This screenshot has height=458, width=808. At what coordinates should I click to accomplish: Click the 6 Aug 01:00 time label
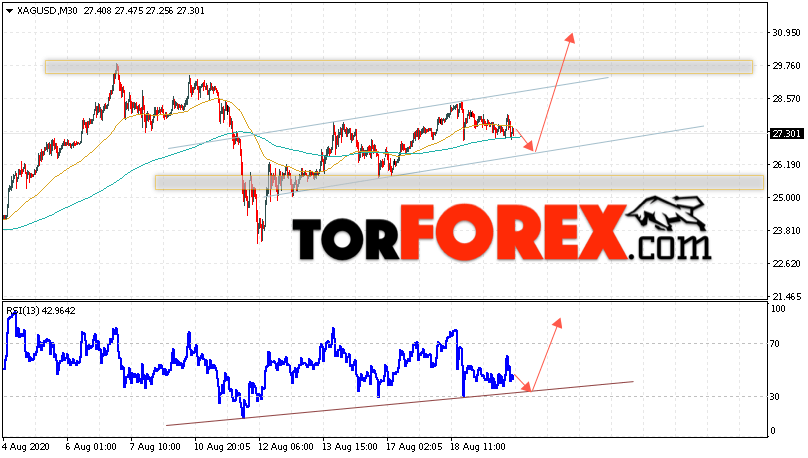click(x=91, y=447)
